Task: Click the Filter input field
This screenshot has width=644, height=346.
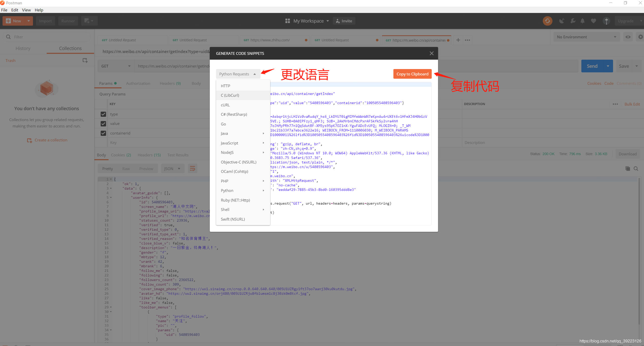Action: tap(47, 37)
